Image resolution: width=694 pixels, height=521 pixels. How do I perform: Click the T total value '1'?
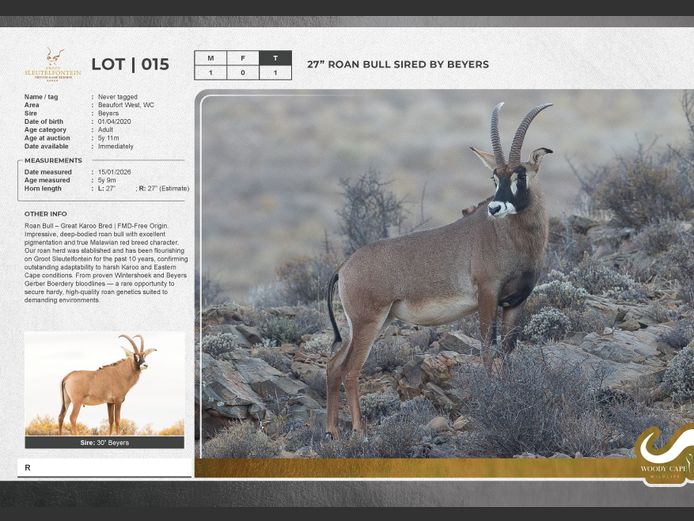pyautogui.click(x=275, y=73)
